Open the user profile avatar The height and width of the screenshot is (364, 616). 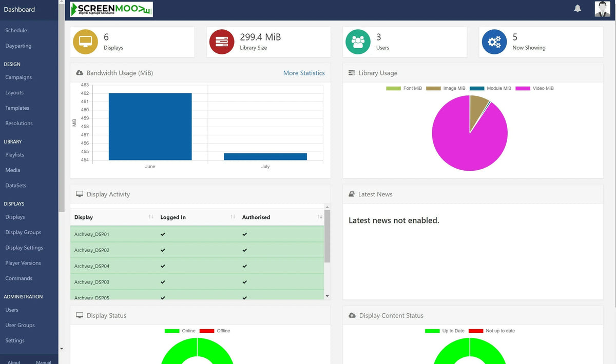(x=602, y=9)
